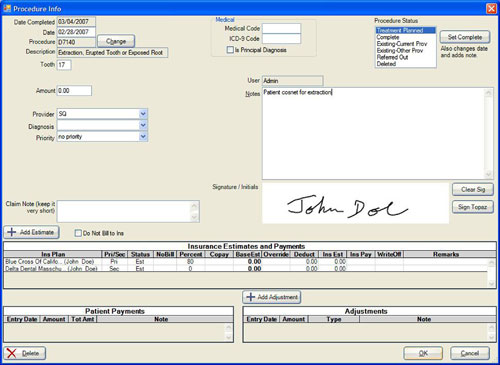Click the Set Complete button

click(465, 37)
